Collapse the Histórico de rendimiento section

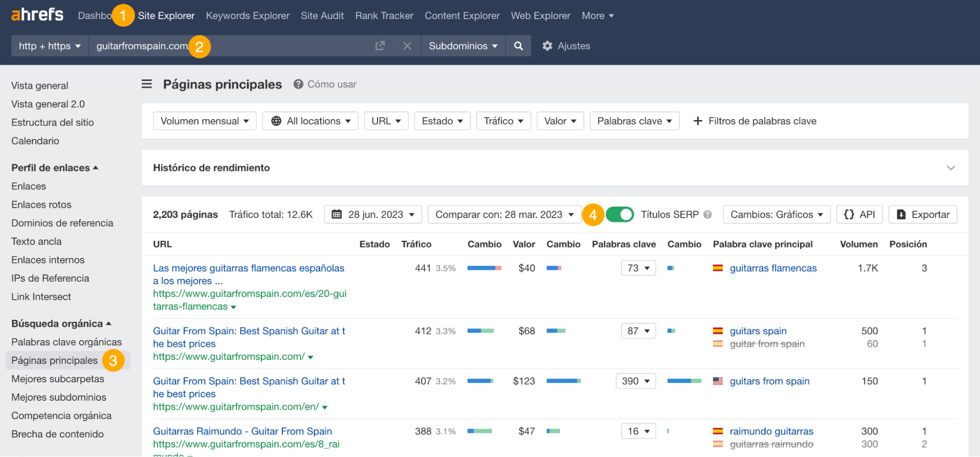click(951, 168)
